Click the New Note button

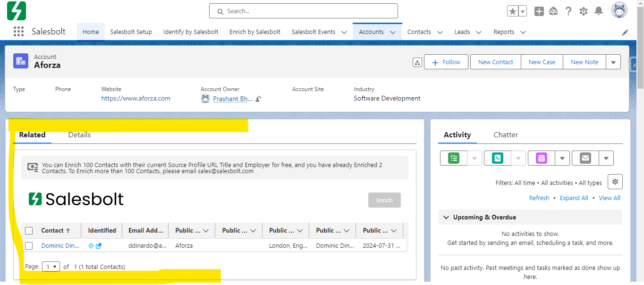(x=585, y=62)
